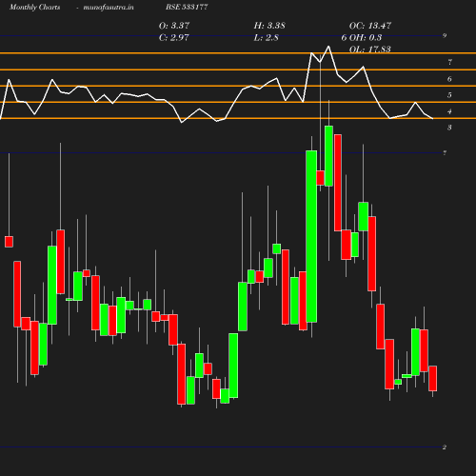Image resolution: width=476 pixels, height=476 pixels.
Task: Click the 'Monthly Charts' title text
Action: [x=34, y=7]
